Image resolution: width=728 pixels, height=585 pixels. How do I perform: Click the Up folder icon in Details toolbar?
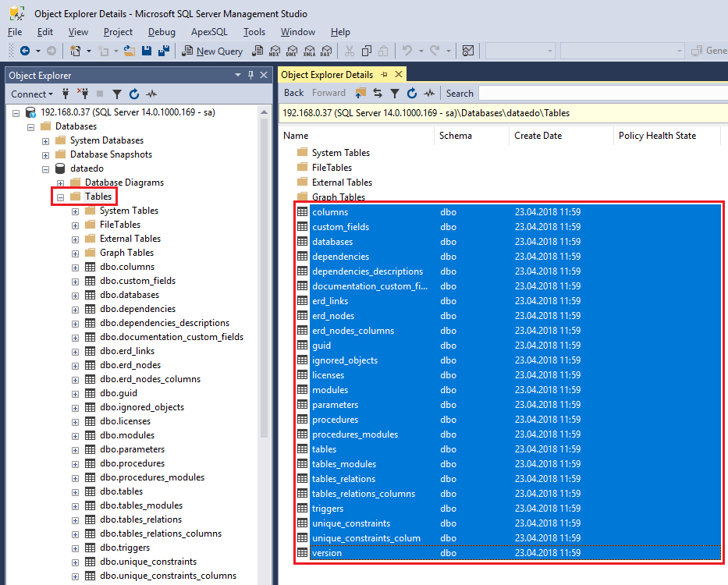[x=360, y=93]
